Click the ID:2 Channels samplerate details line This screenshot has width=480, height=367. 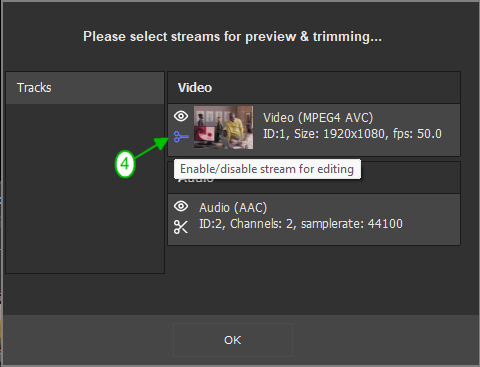coord(301,224)
